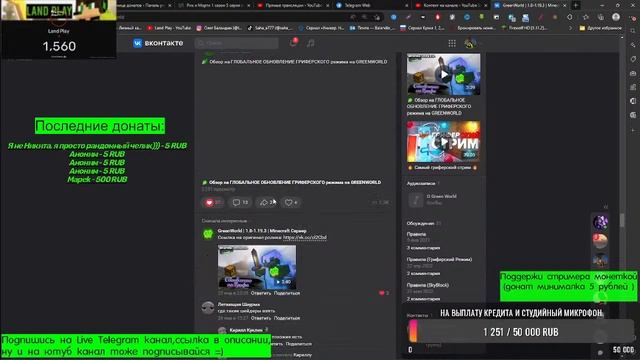
Task: Open the VK profile avatar menu
Action: coord(470,43)
